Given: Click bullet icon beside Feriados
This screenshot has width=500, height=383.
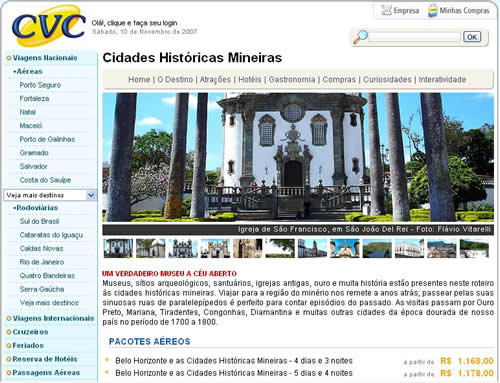Looking at the screenshot, I should pos(9,346).
